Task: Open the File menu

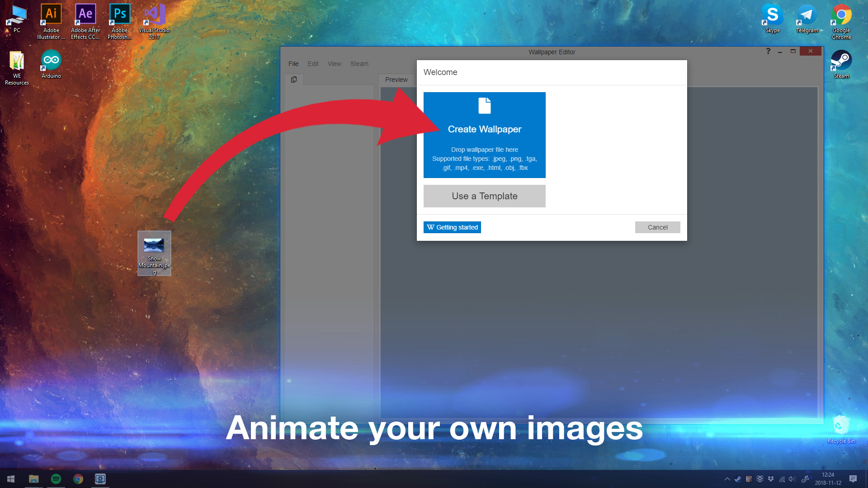Action: 293,63
